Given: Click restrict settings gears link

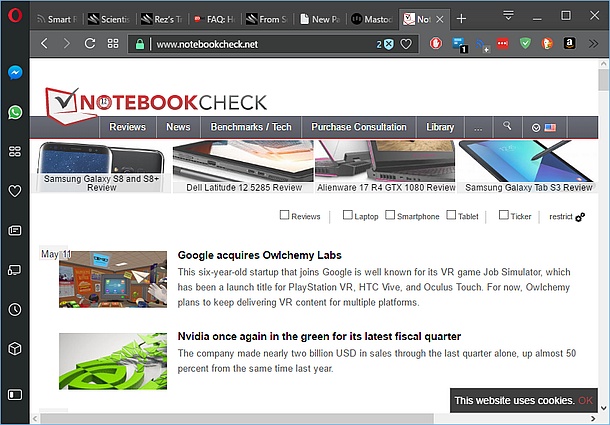Looking at the screenshot, I should tap(567, 217).
